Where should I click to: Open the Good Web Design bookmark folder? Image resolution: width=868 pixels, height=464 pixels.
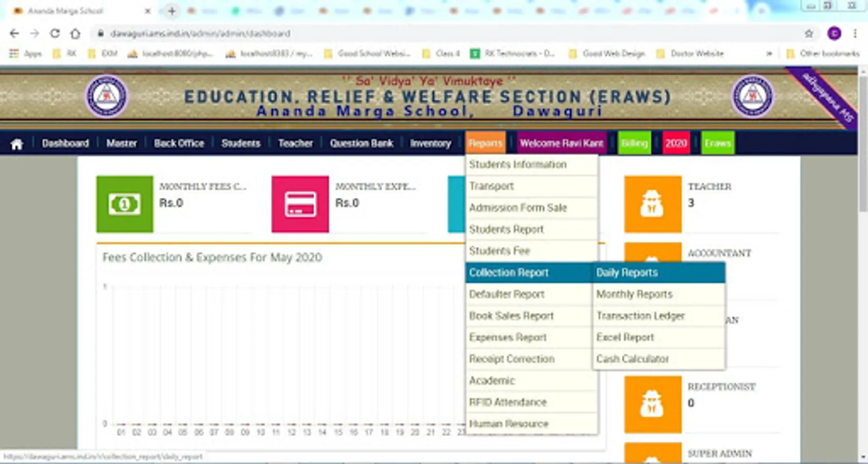[607, 54]
